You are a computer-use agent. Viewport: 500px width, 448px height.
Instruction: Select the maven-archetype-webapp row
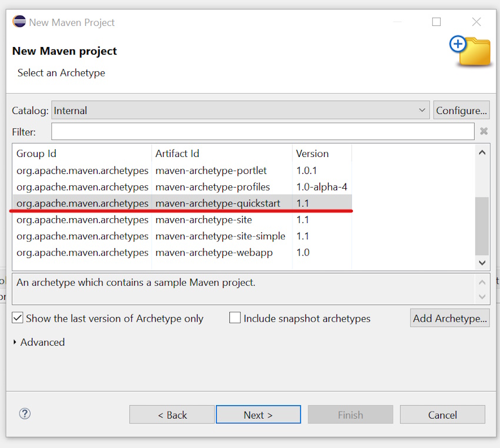pos(182,253)
